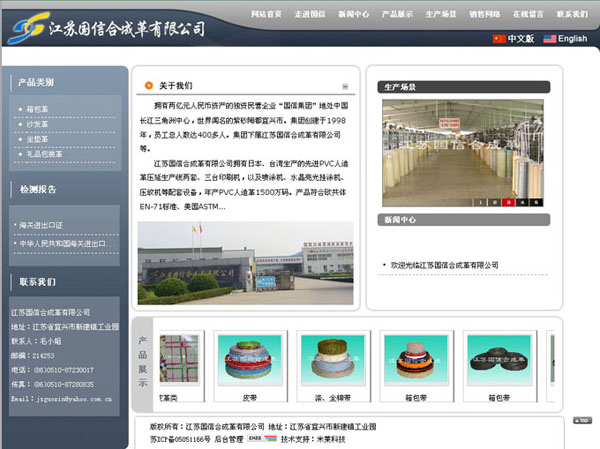Viewport: 600px width, 449px height.
Task: Click sidebar address 江苏省宜兴市新建镇工业园
Action: (76, 327)
